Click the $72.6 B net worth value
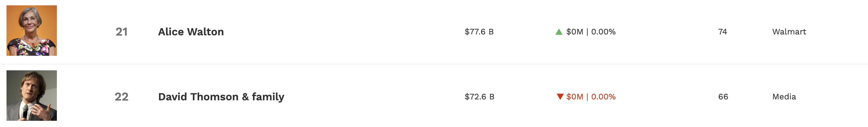 pos(479,97)
